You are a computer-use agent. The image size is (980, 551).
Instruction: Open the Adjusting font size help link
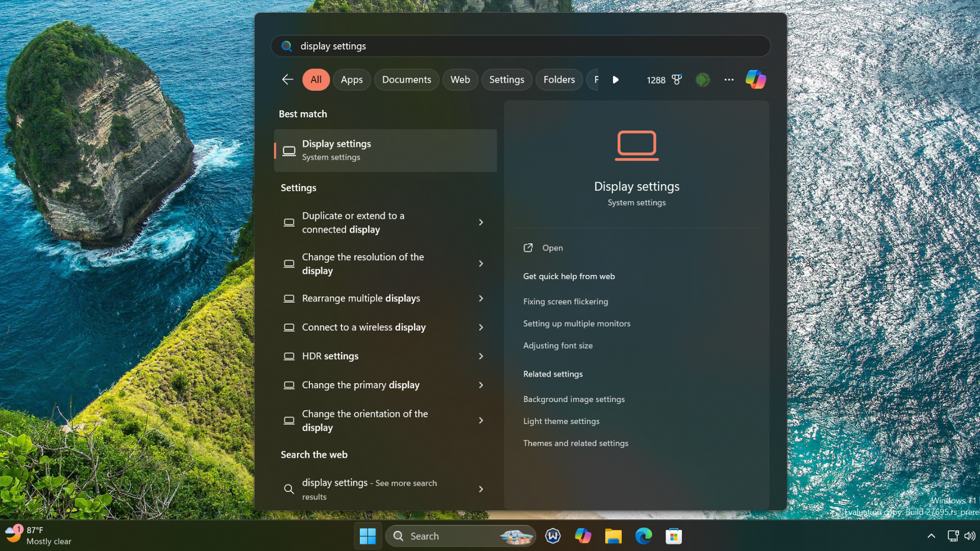point(558,345)
